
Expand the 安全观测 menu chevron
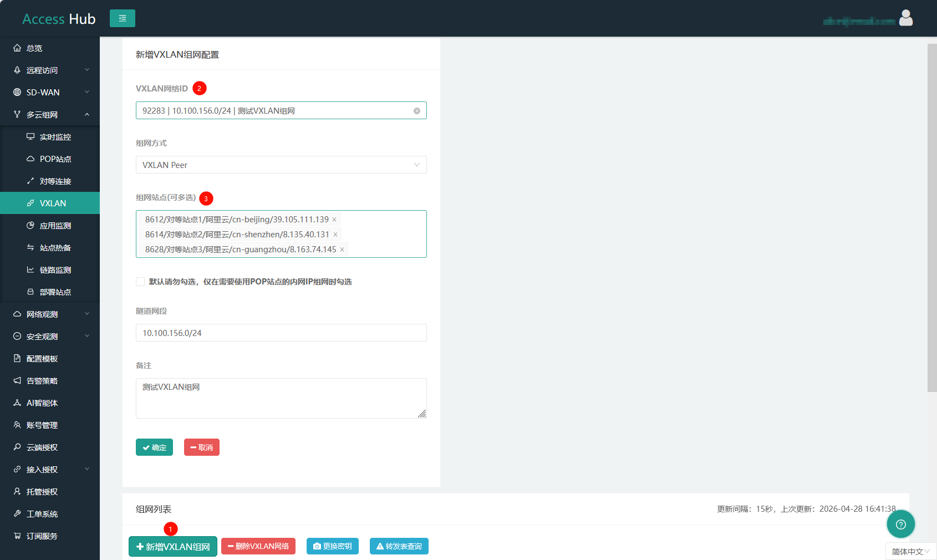tap(87, 336)
